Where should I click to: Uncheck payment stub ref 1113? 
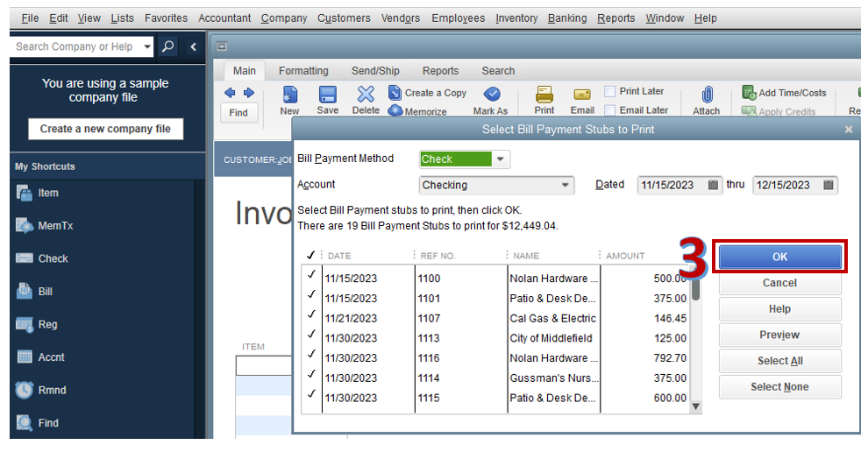click(x=311, y=334)
